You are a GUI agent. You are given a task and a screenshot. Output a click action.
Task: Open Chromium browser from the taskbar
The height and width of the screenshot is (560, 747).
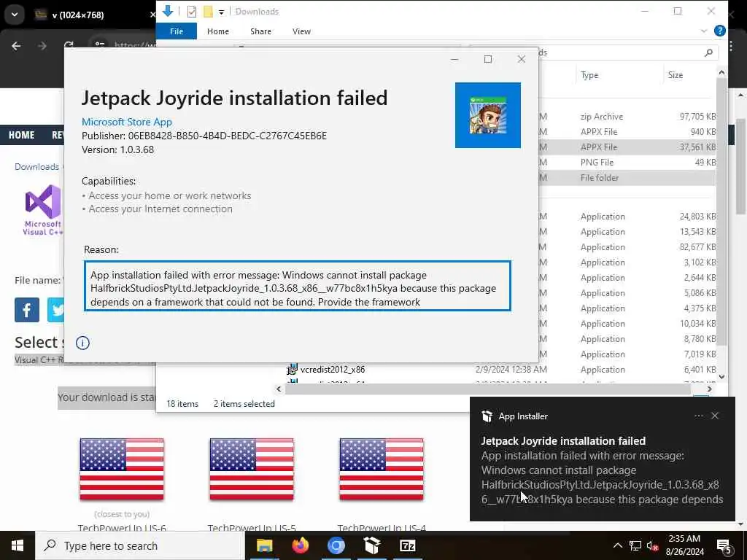pos(336,545)
